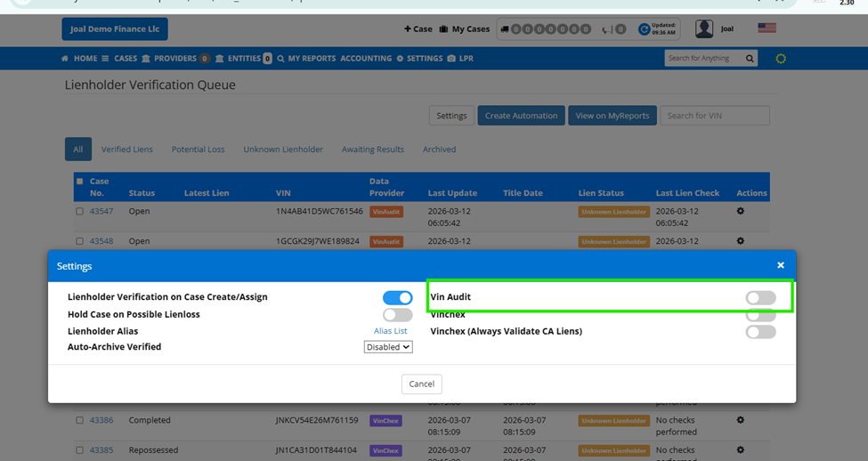Click Unknown Lienholder badge for case 43547
868x461 pixels.
click(613, 212)
